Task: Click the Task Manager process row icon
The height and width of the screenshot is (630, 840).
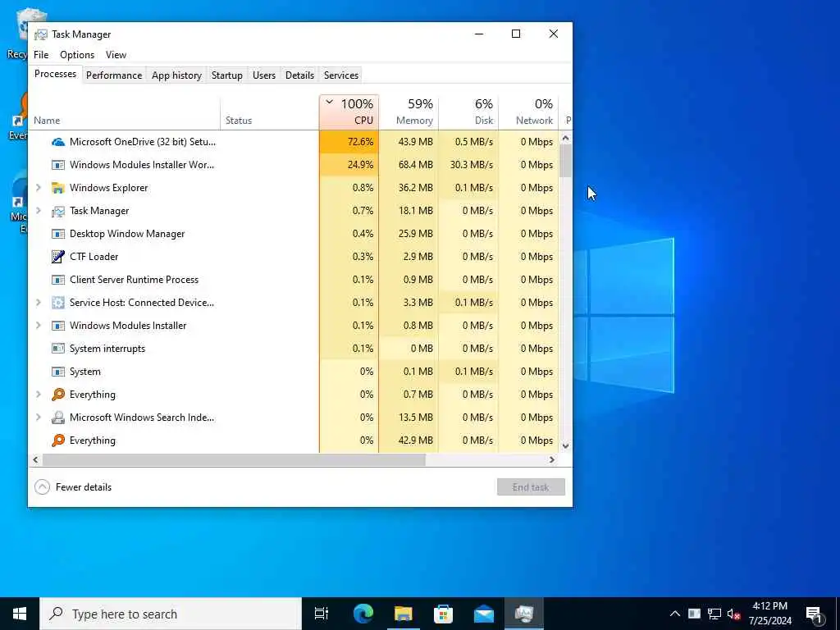Action: [x=58, y=211]
